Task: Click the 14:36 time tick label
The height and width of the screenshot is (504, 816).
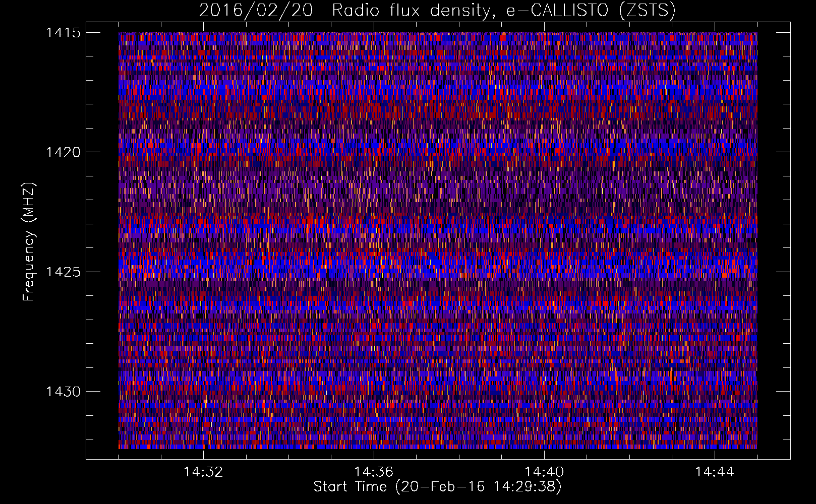Action: (374, 472)
